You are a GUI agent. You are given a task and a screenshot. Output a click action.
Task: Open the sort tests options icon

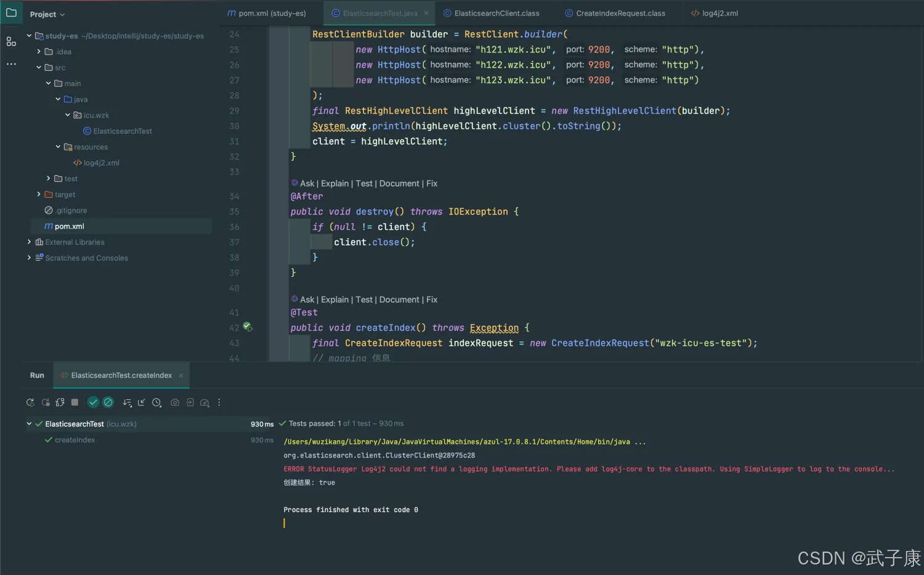127,402
